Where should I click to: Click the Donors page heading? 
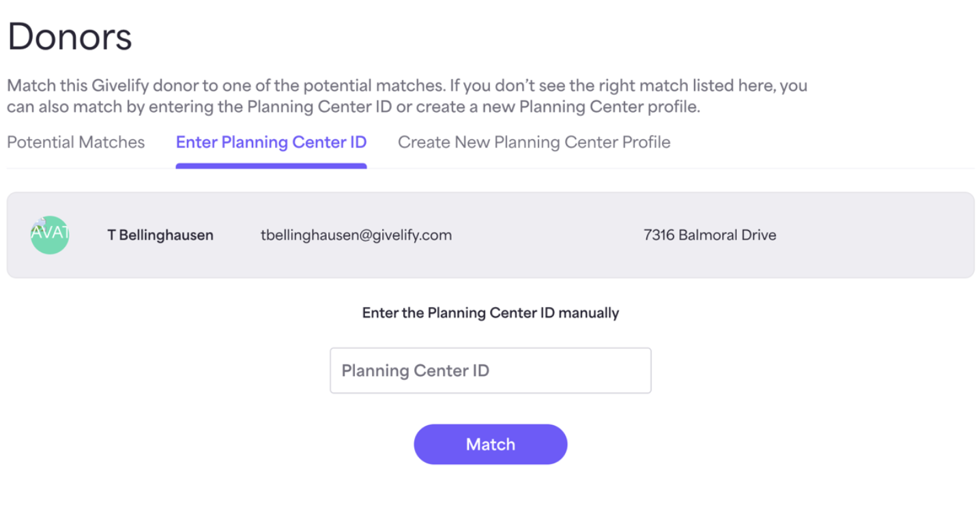[x=70, y=37]
